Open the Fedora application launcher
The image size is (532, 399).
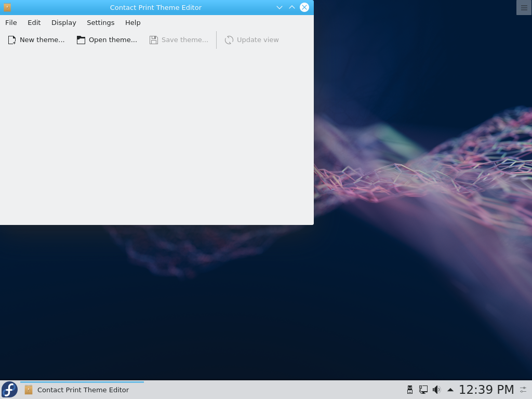point(9,390)
